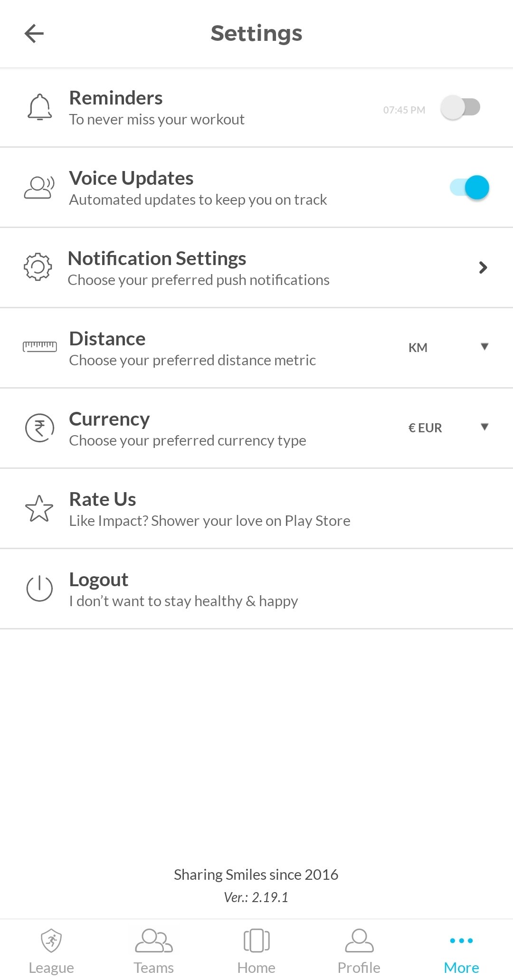Tap the back arrow icon
The width and height of the screenshot is (513, 980).
(34, 33)
